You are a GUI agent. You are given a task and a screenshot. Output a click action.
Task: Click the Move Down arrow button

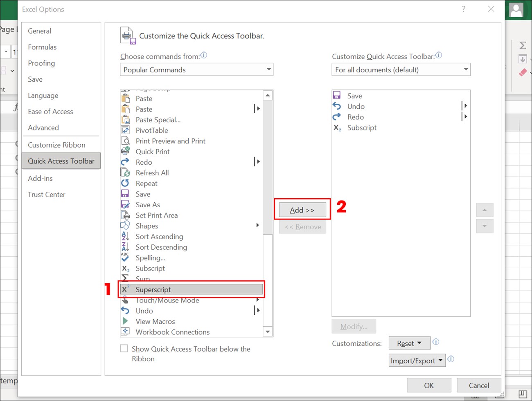coord(485,226)
